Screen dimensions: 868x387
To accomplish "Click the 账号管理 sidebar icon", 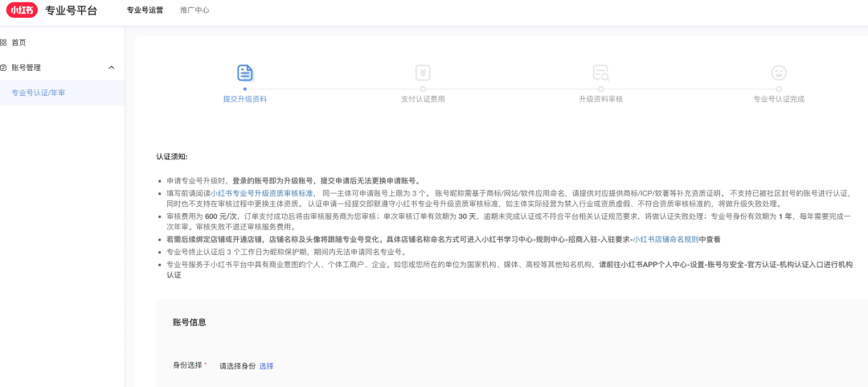I will (x=3, y=68).
